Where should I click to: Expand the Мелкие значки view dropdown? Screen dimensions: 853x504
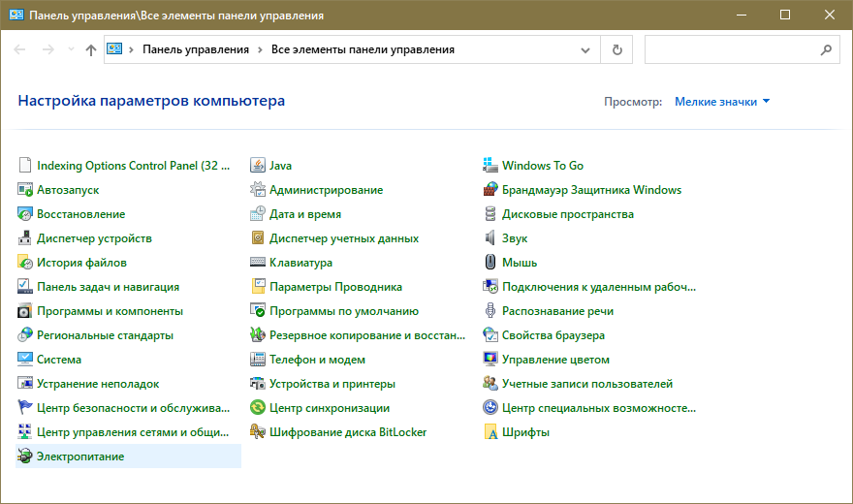pos(722,101)
